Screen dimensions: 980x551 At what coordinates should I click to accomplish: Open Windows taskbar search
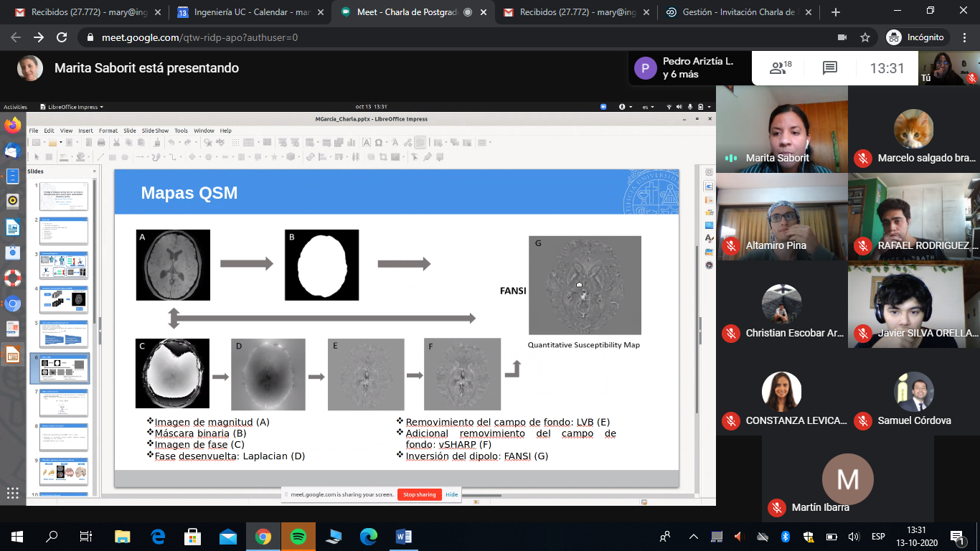pyautogui.click(x=52, y=536)
